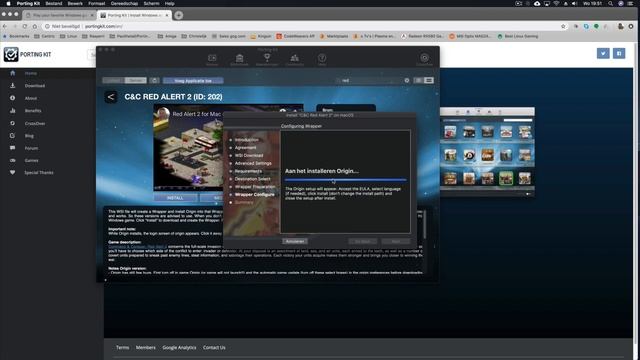Click Annuleren in the installer dialog
The height and width of the screenshot is (360, 640).
(x=295, y=241)
